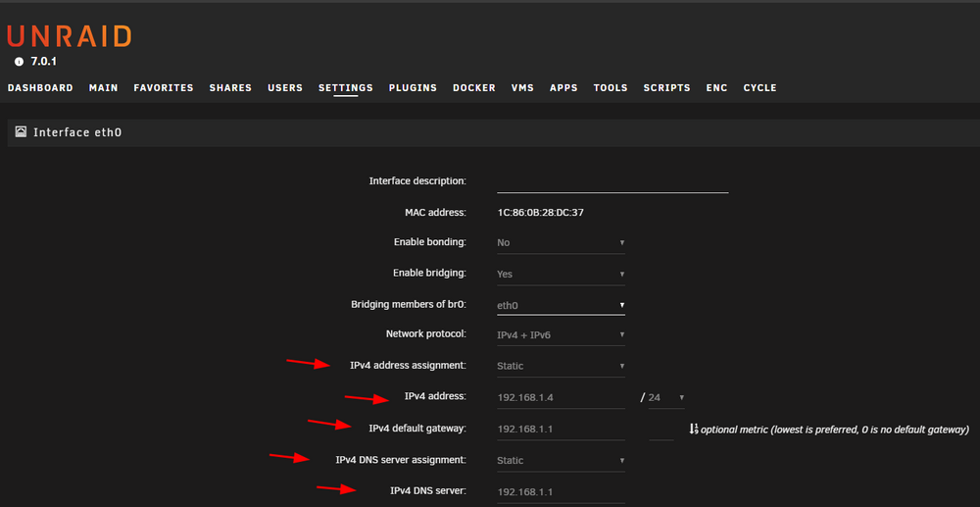Click the UNRAID logo
Image resolution: width=980 pixels, height=507 pixels.
click(x=70, y=36)
